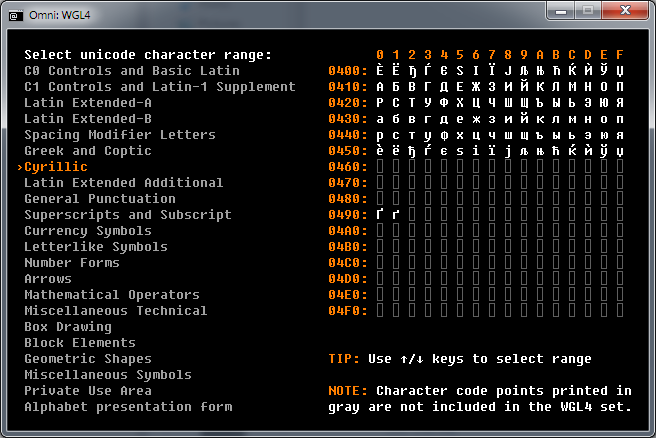The image size is (656, 438).
Task: Select Box Drawing range
Action: click(x=68, y=327)
